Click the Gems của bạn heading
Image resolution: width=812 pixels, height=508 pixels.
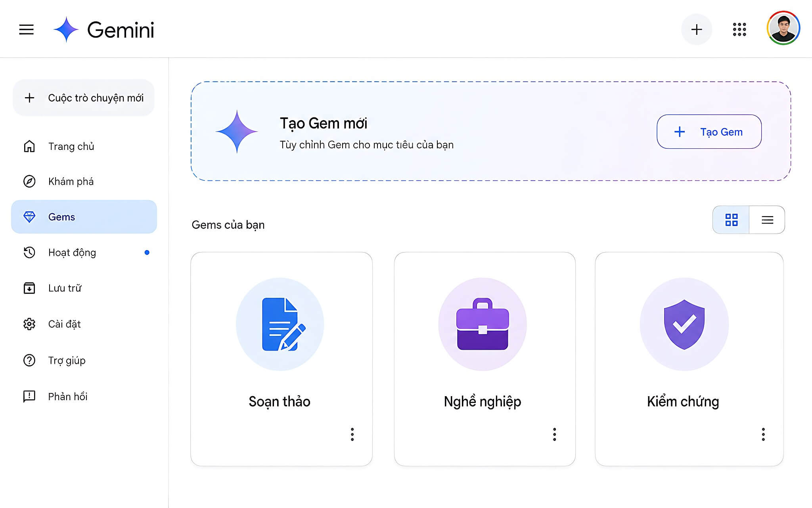pos(228,225)
